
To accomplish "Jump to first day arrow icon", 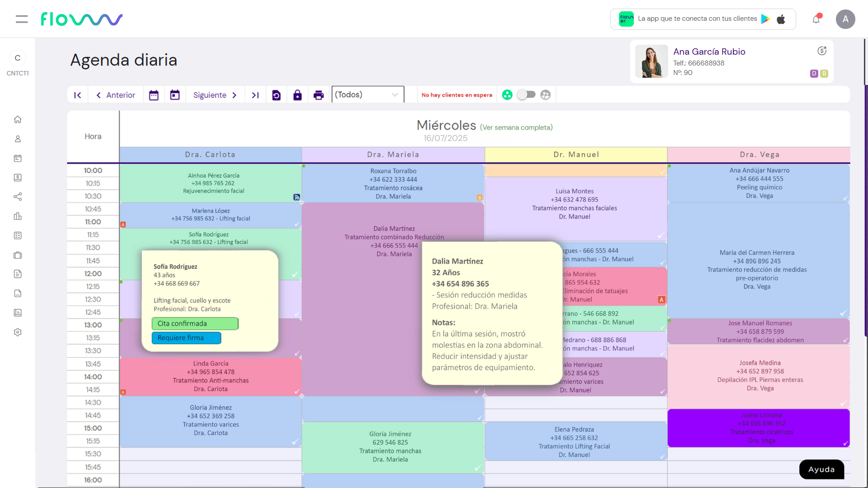I will (78, 95).
